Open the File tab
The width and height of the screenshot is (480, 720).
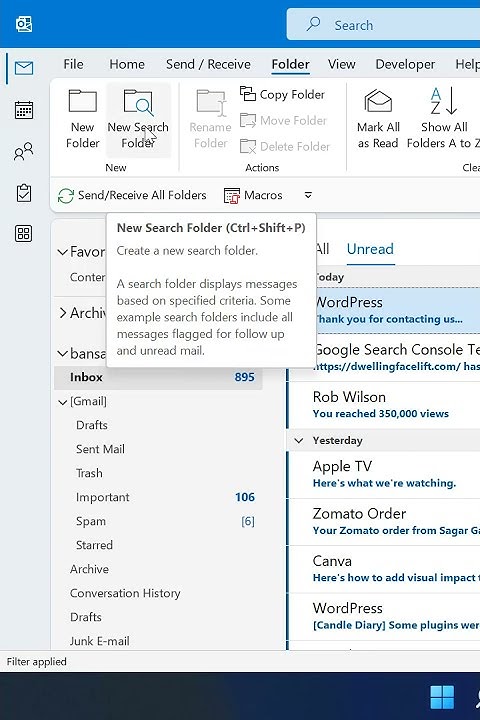click(73, 64)
